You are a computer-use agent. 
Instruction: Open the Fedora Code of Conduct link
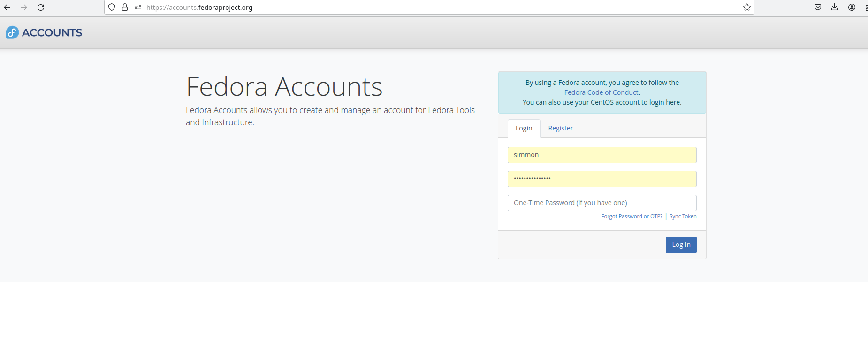tap(601, 92)
